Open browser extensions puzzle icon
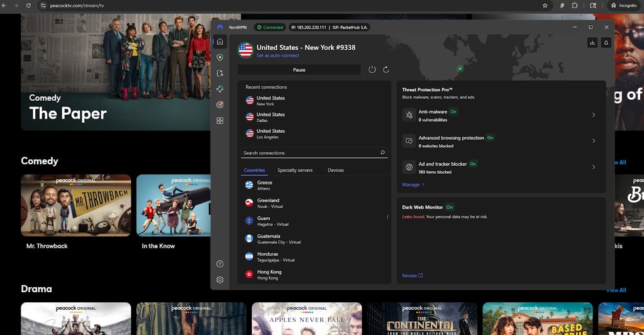 (x=575, y=5)
